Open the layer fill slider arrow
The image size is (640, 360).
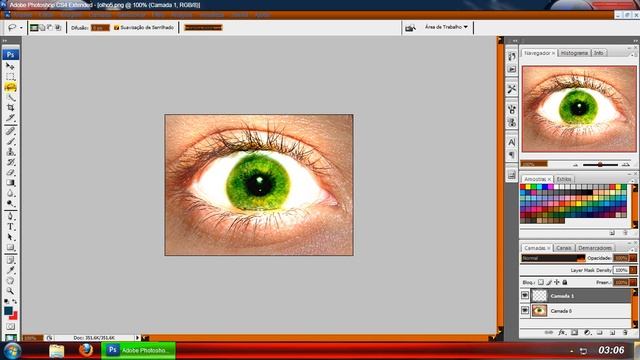coord(633,282)
